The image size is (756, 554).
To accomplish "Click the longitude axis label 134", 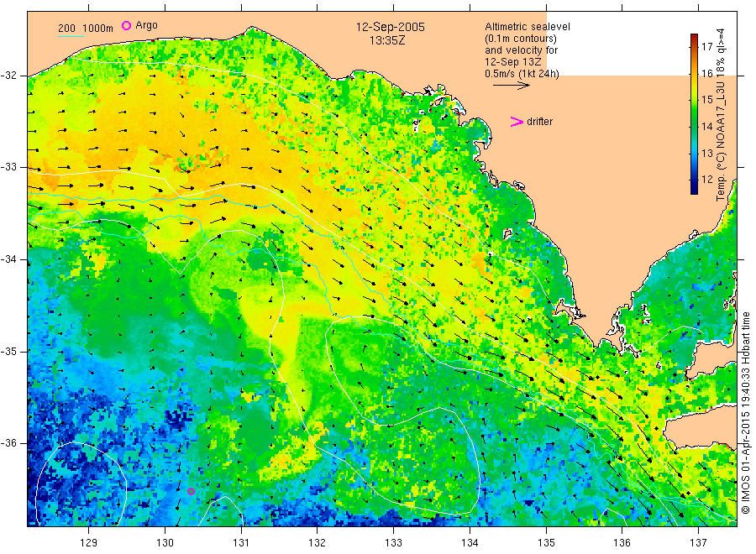I will (470, 543).
